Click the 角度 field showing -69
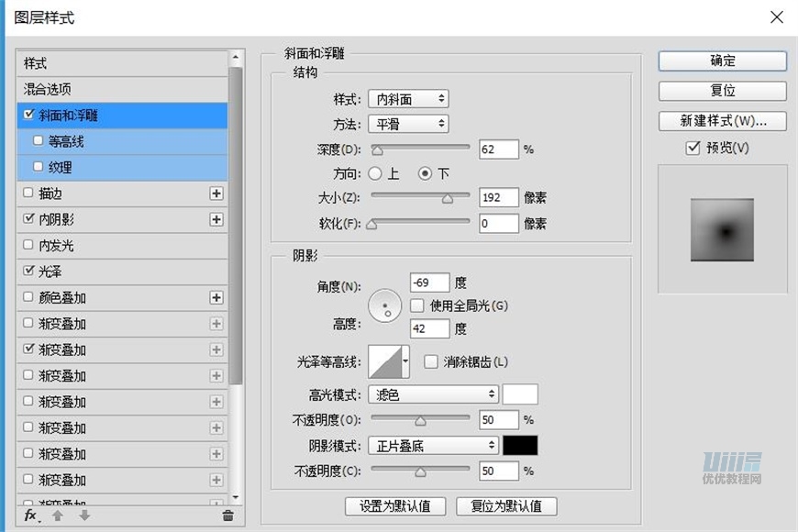 pyautogui.click(x=429, y=283)
